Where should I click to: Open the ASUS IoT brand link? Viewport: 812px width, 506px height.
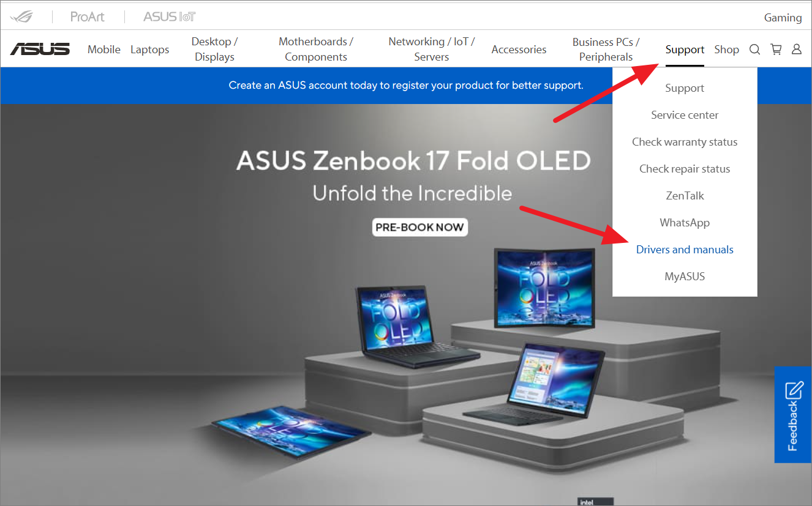click(x=170, y=17)
